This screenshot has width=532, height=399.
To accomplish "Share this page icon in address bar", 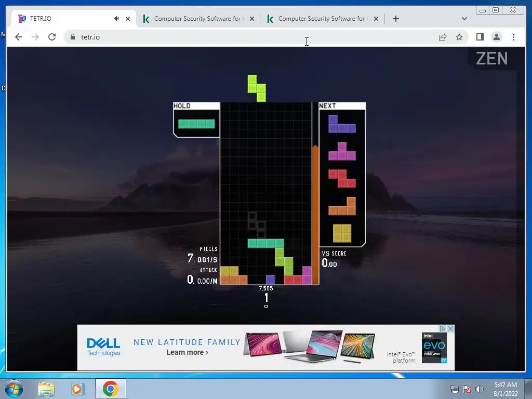I will 443,37.
